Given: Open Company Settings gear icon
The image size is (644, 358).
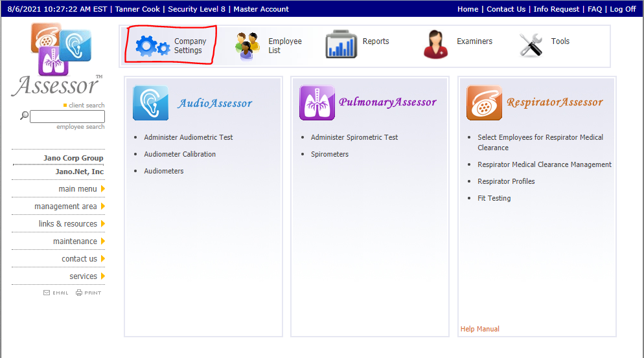Looking at the screenshot, I should pos(152,45).
